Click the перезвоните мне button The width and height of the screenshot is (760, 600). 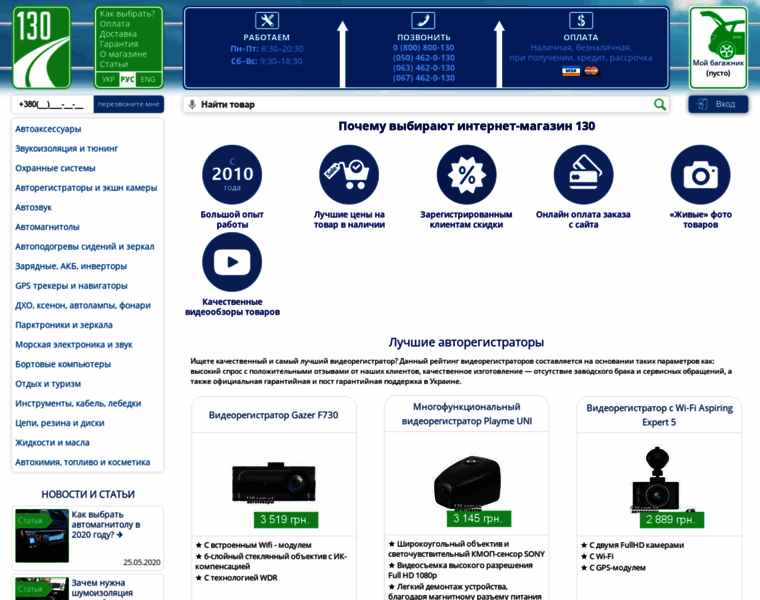[x=128, y=104]
